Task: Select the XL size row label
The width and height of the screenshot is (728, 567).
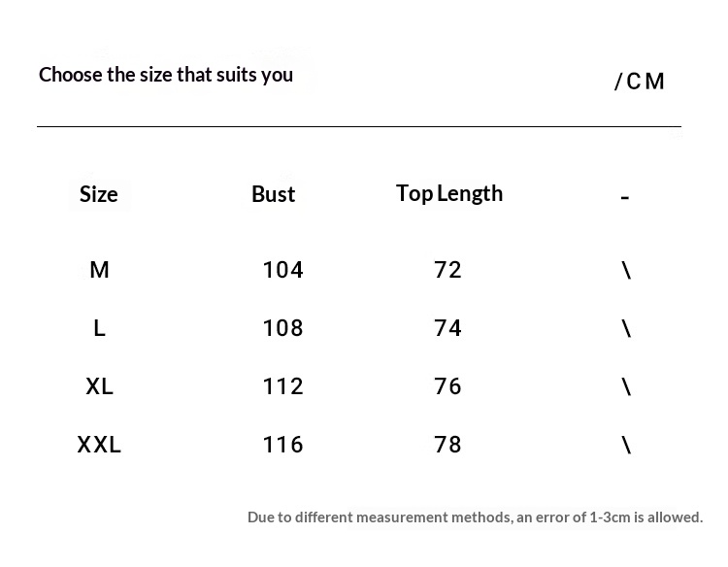Action: (99, 386)
